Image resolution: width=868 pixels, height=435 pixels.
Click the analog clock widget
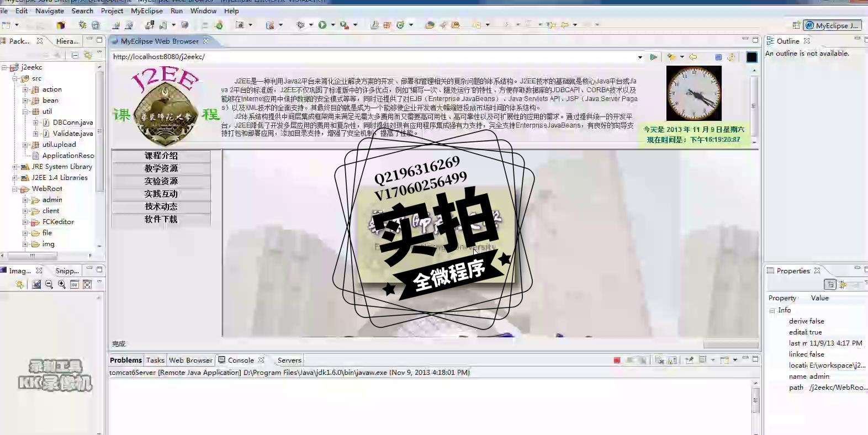click(x=694, y=93)
